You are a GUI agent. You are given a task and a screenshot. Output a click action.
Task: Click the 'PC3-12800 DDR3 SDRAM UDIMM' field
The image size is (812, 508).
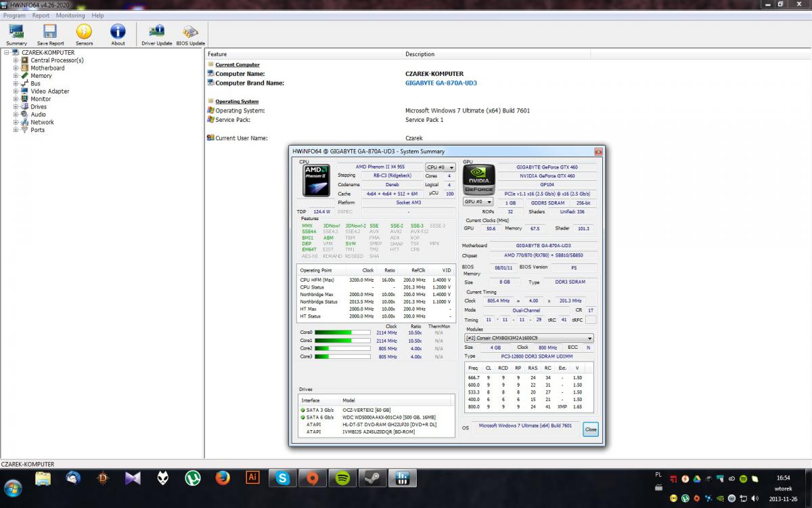(537, 356)
